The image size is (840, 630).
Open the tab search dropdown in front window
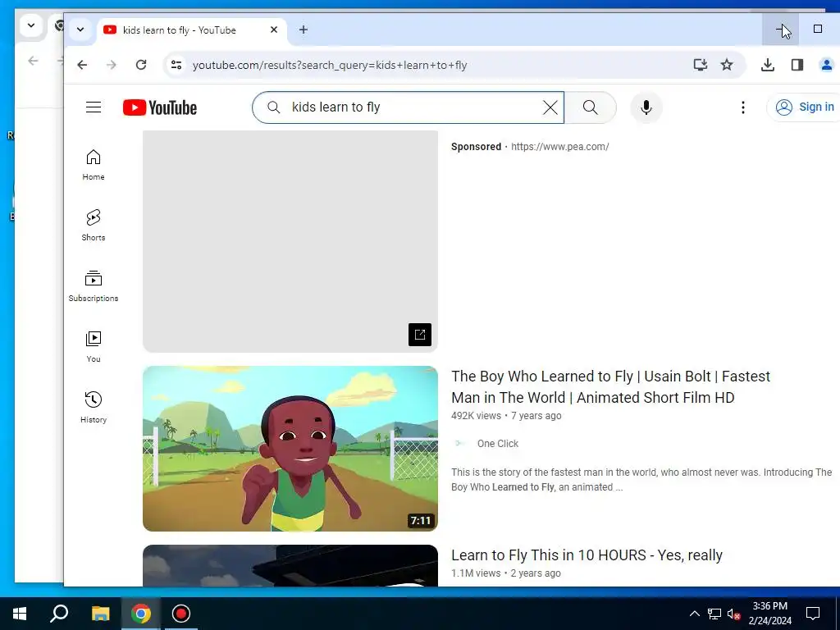80,30
